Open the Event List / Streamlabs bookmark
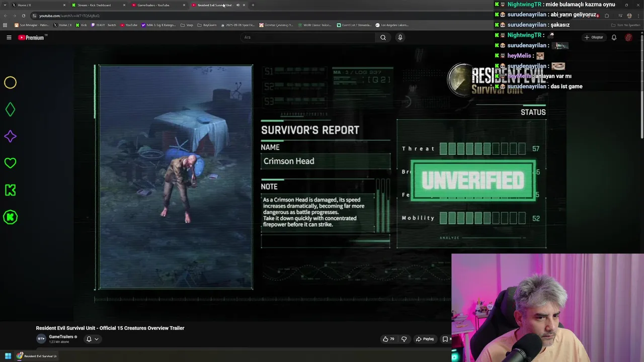This screenshot has width=644, height=362. click(x=354, y=25)
